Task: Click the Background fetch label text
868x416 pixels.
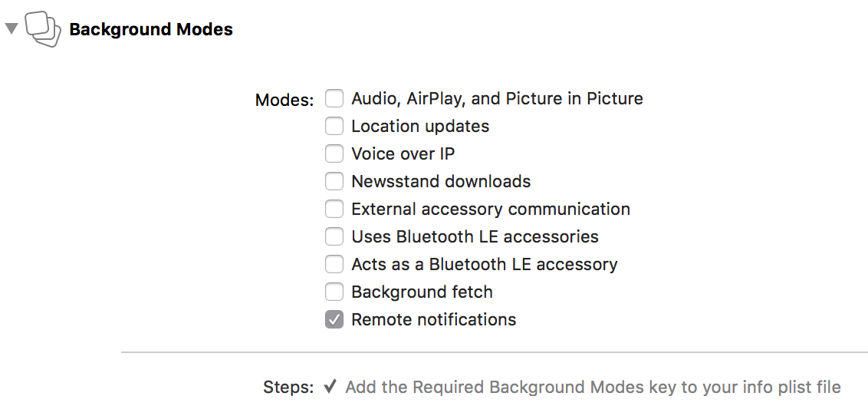Action: click(x=422, y=292)
